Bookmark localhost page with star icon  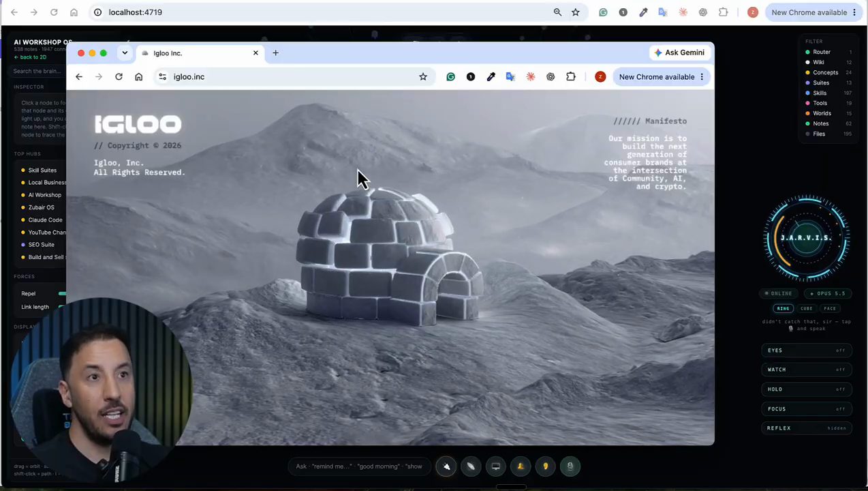point(576,12)
